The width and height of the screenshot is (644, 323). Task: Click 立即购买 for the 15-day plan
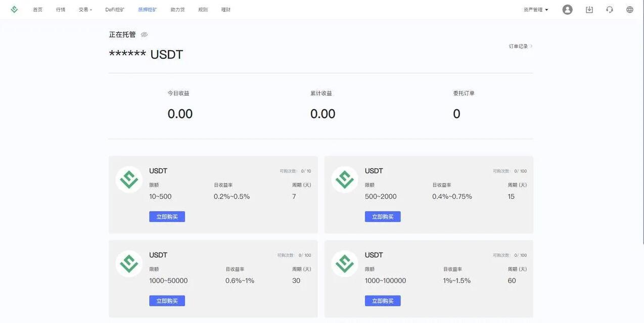click(x=383, y=217)
